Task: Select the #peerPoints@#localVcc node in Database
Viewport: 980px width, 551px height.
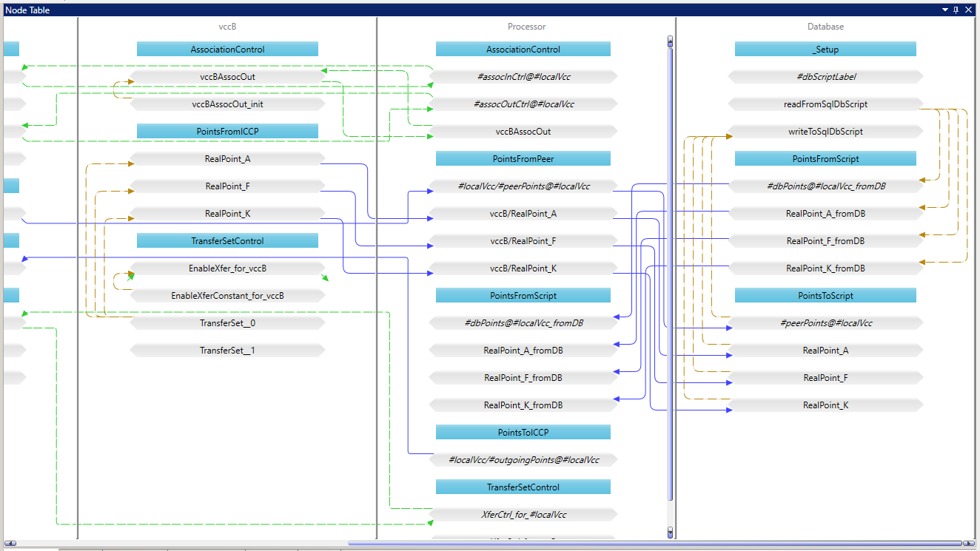Action: [x=825, y=322]
